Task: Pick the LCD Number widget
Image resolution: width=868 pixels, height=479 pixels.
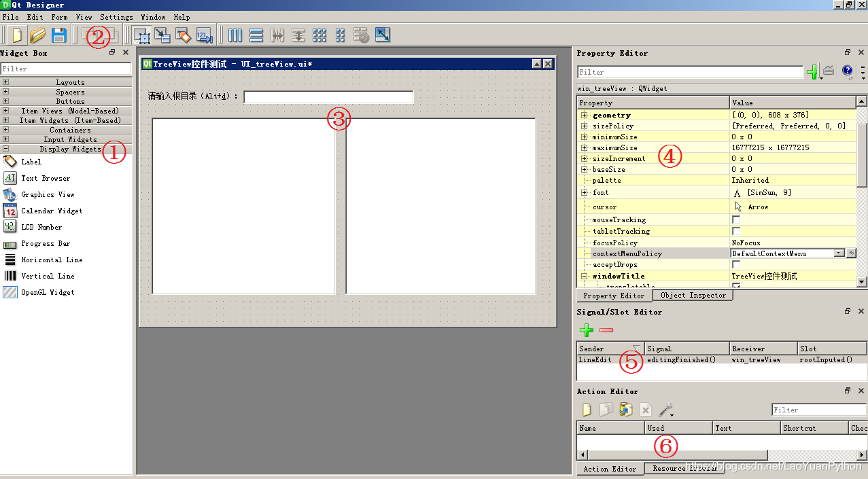Action: [41, 227]
